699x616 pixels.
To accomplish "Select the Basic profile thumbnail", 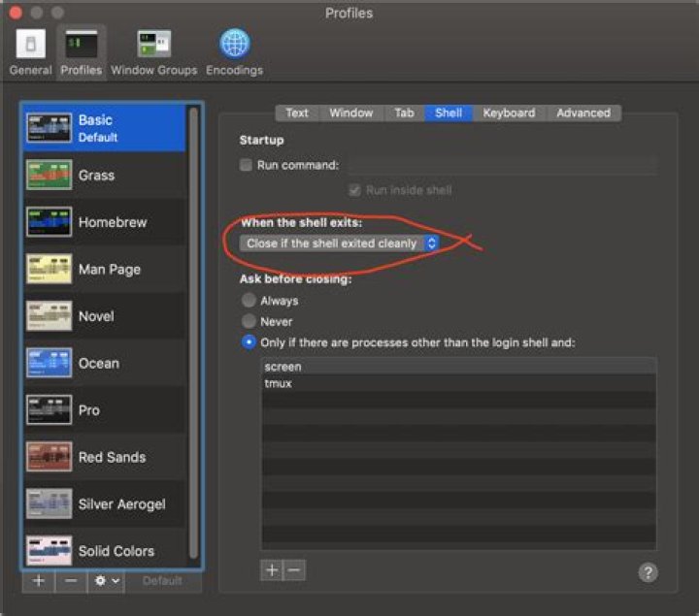I will [50, 128].
